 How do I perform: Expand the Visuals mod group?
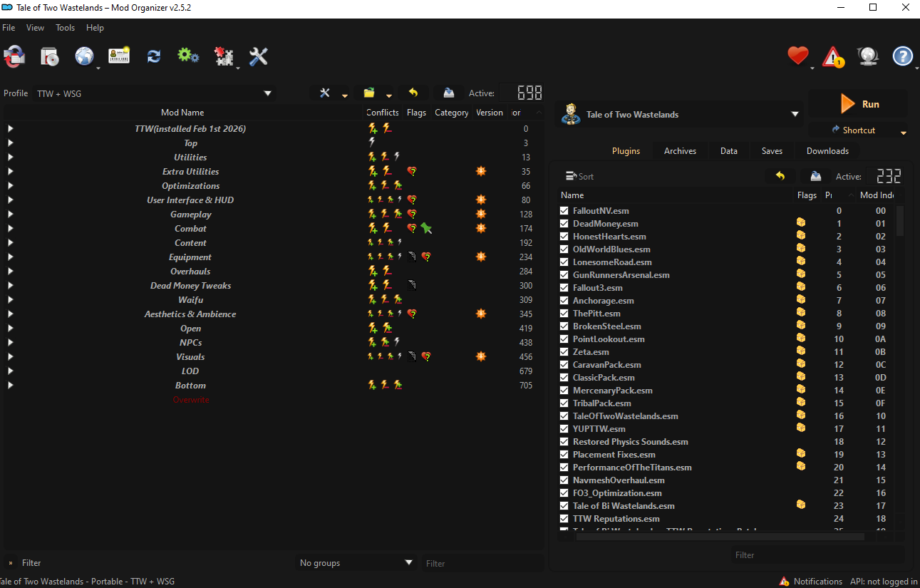11,357
